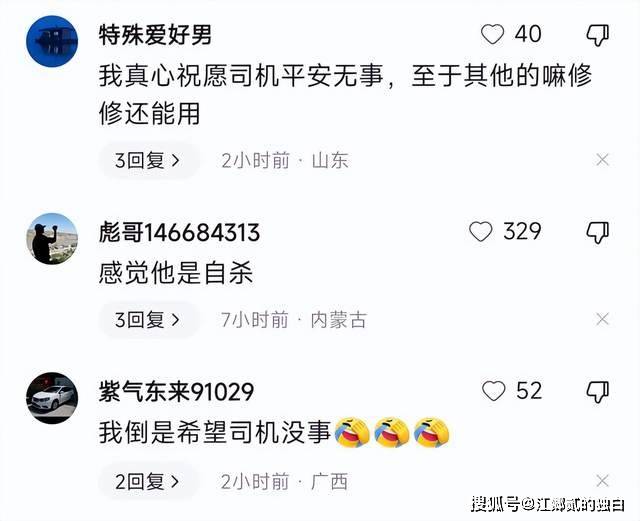Image resolution: width=640 pixels, height=521 pixels.
Task: Tap the comment text 感觉他是自杀
Action: coord(176,273)
